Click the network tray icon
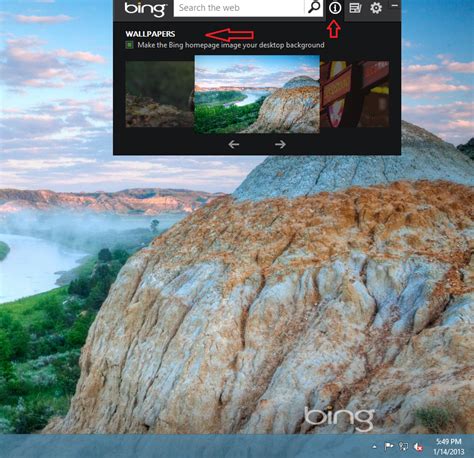The image size is (474, 458). (x=403, y=447)
